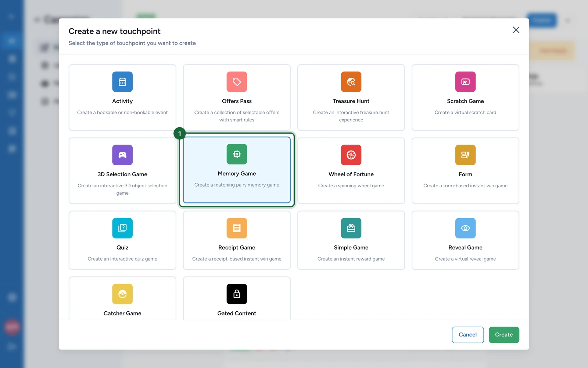
Task: Choose 'Create an instant reward game' description
Action: [351, 259]
